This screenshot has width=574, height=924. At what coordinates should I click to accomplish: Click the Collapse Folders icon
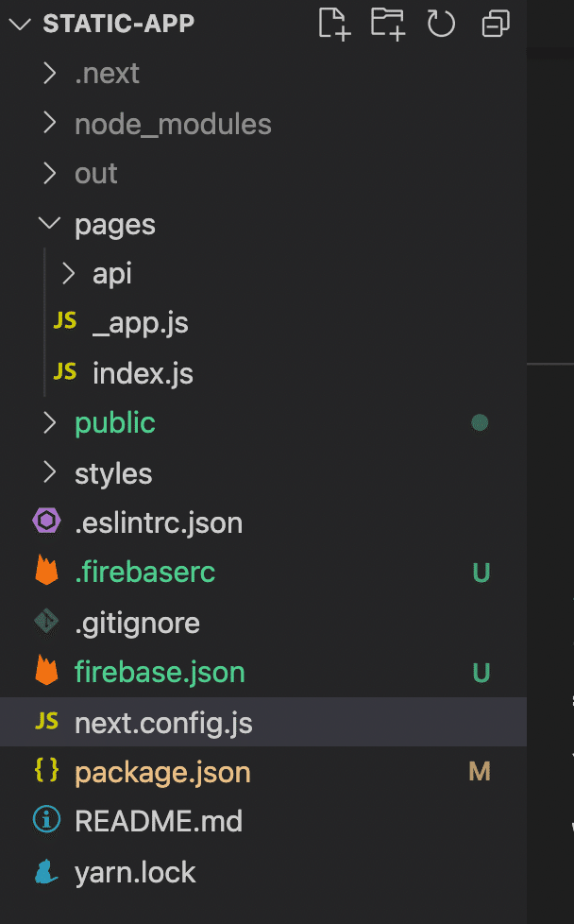[x=495, y=24]
